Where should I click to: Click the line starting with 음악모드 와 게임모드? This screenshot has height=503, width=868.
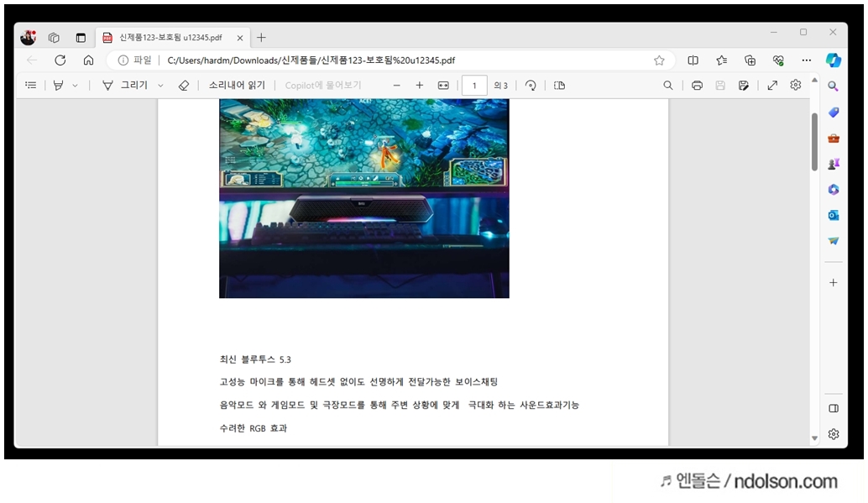click(399, 405)
